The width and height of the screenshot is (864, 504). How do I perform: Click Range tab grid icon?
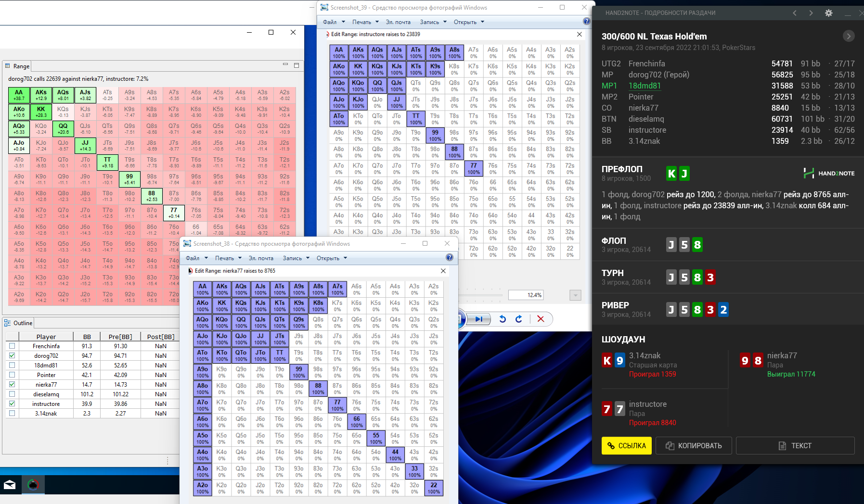coord(7,66)
